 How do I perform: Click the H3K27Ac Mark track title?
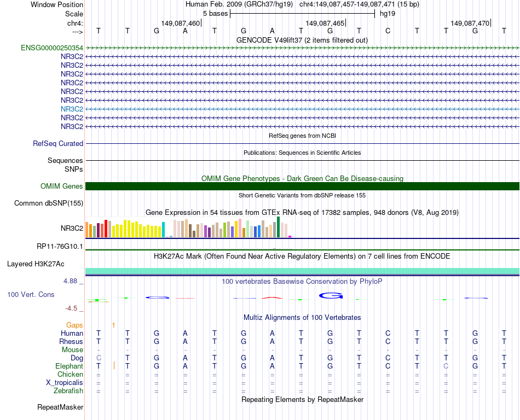pyautogui.click(x=302, y=256)
